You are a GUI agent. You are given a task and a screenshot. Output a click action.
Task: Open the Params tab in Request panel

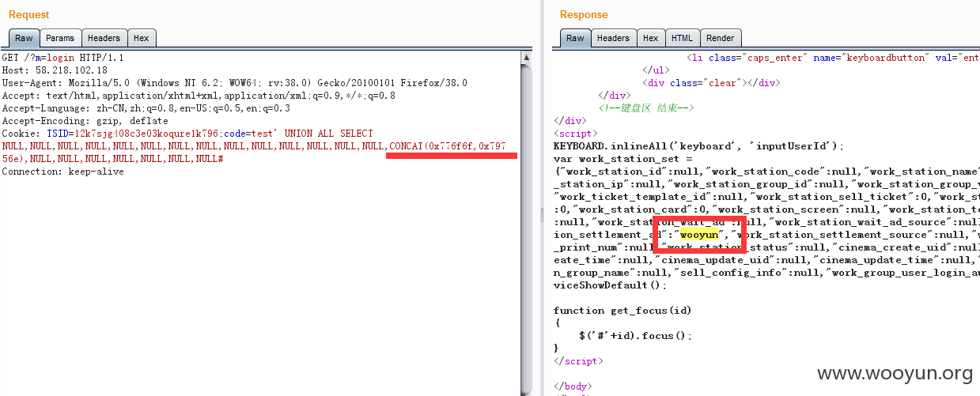[60, 38]
